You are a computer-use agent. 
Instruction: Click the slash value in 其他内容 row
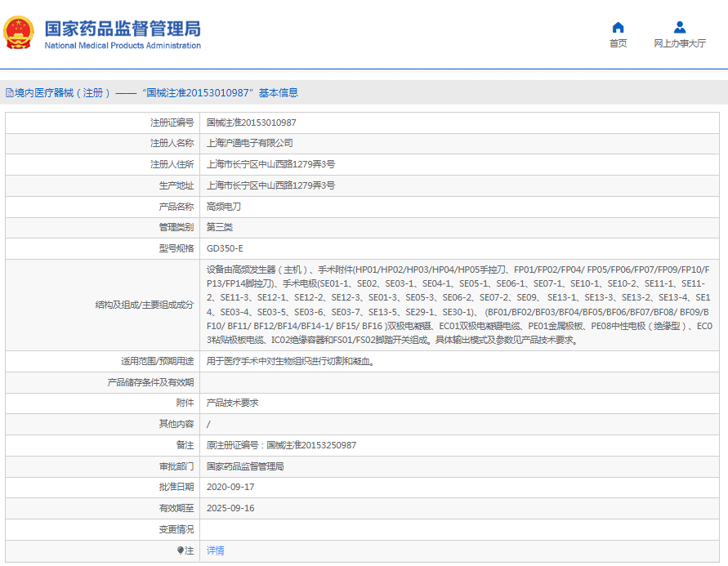[x=208, y=424]
